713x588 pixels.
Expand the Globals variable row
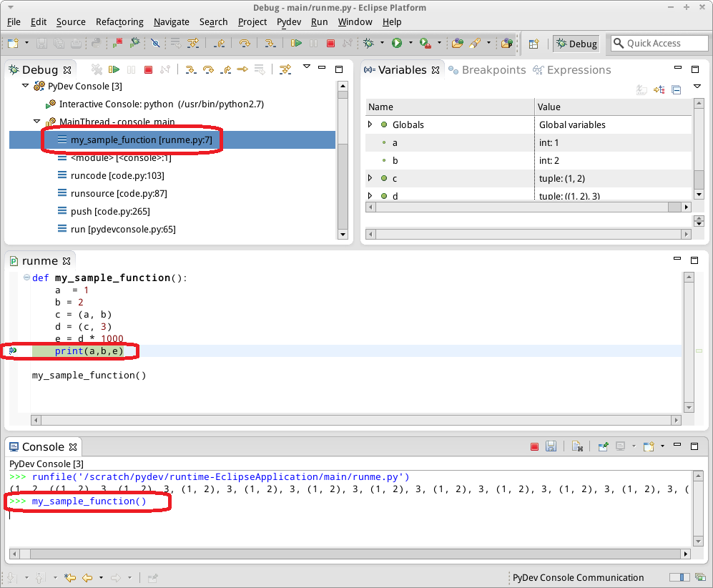pos(370,124)
